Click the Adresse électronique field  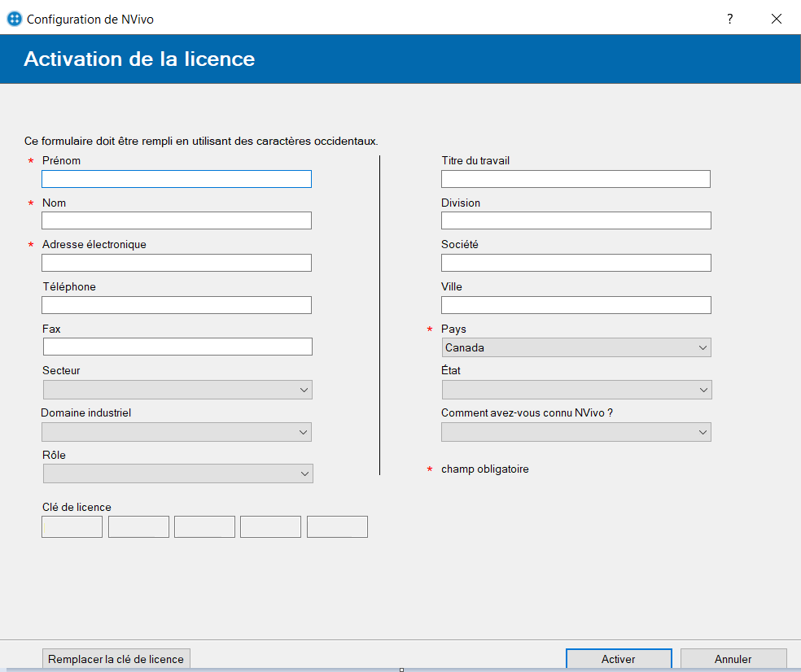click(x=177, y=263)
